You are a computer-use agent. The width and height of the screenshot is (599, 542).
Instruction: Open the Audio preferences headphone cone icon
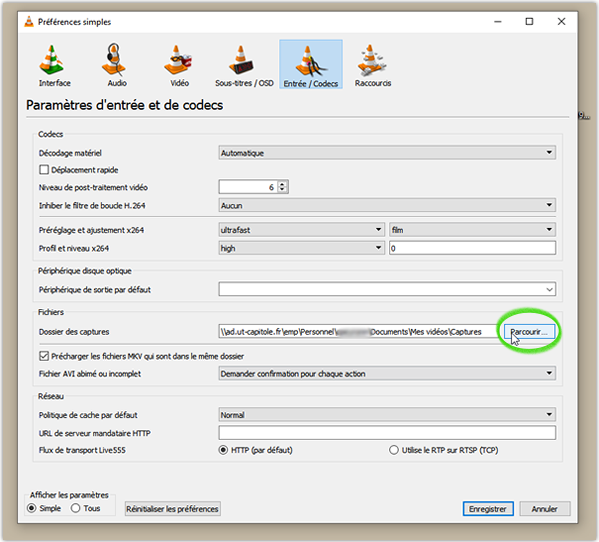(114, 59)
